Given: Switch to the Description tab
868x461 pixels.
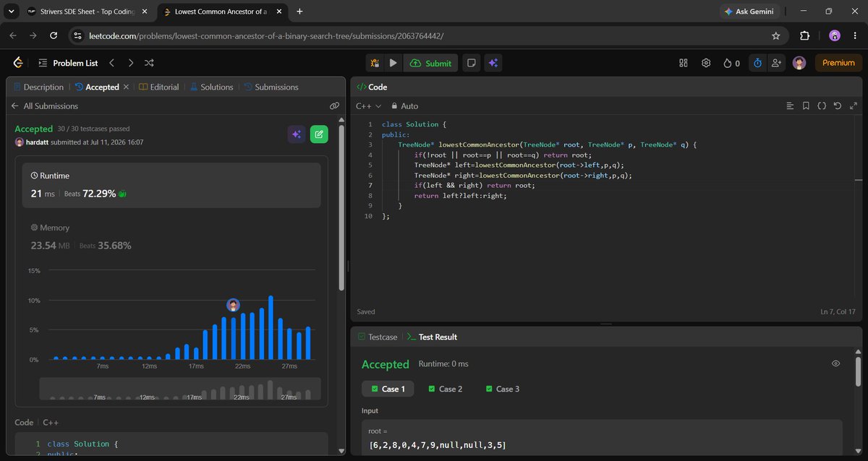Looking at the screenshot, I should point(38,87).
